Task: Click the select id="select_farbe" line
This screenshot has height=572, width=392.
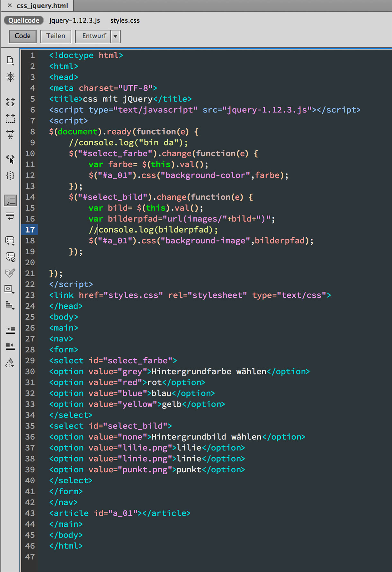Action: point(113,361)
